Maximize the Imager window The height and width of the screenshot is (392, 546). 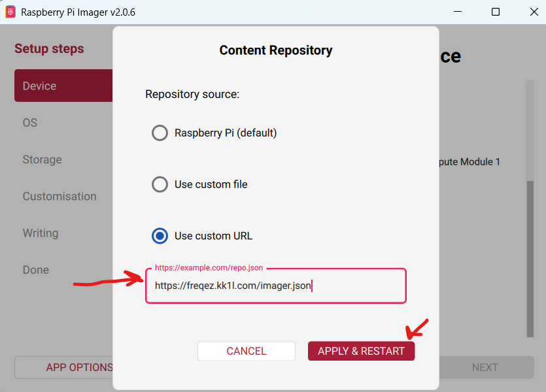point(496,12)
